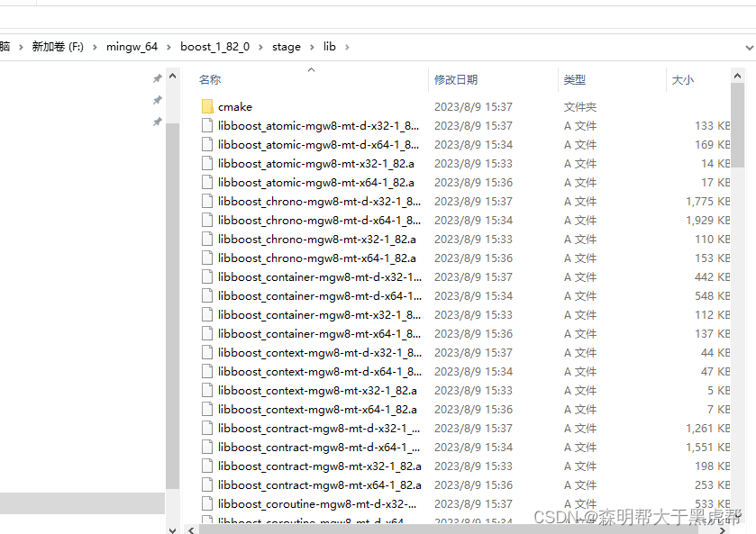Image resolution: width=756 pixels, height=534 pixels.
Task: Click the 文件夹 type cell of cmake
Action: coord(580,106)
